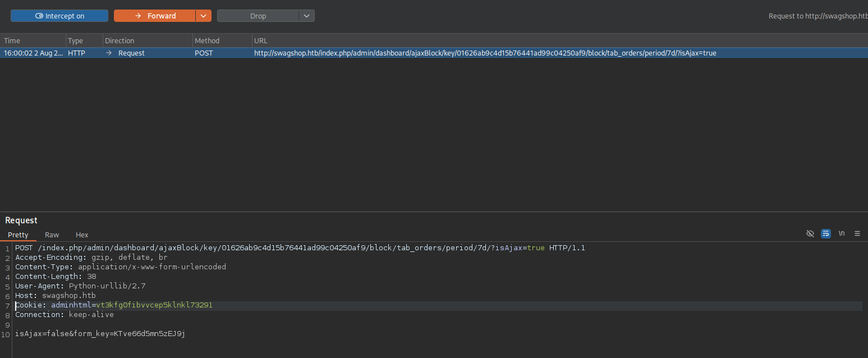Click the arrow icon in the Direction column
The height and width of the screenshot is (358, 868).
pyautogui.click(x=108, y=53)
